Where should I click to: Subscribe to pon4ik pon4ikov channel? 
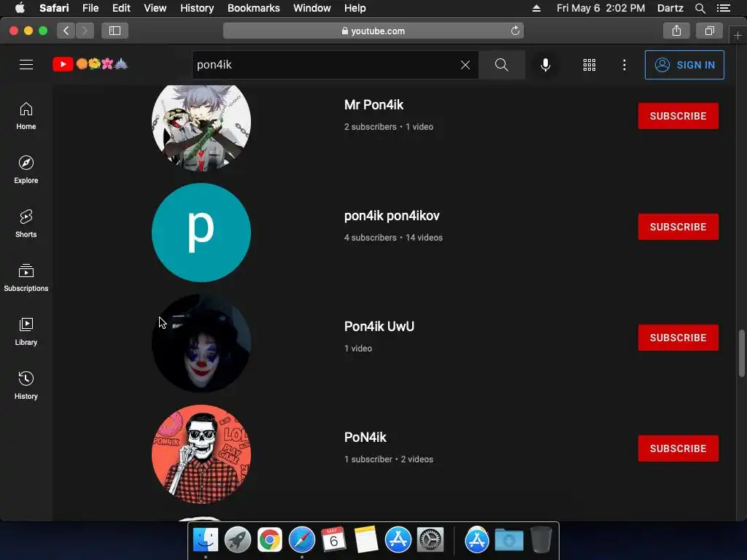(x=678, y=227)
